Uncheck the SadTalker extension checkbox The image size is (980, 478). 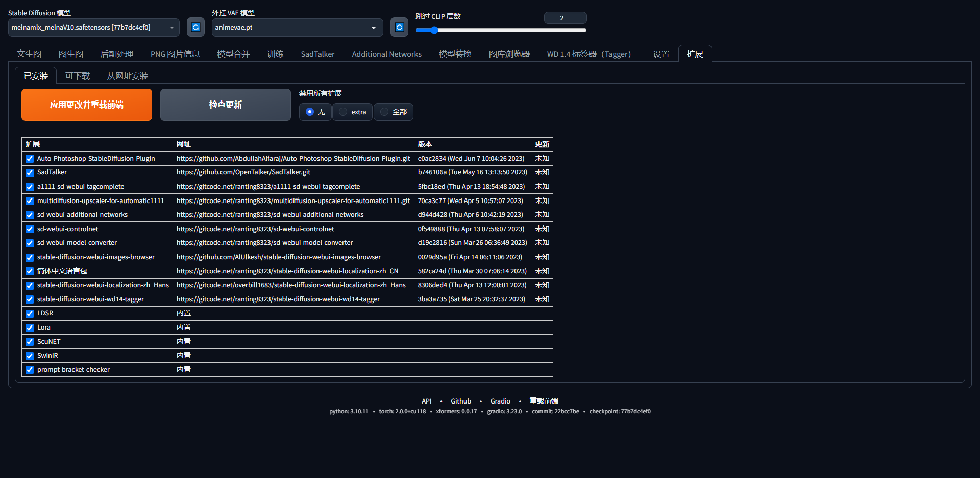30,173
